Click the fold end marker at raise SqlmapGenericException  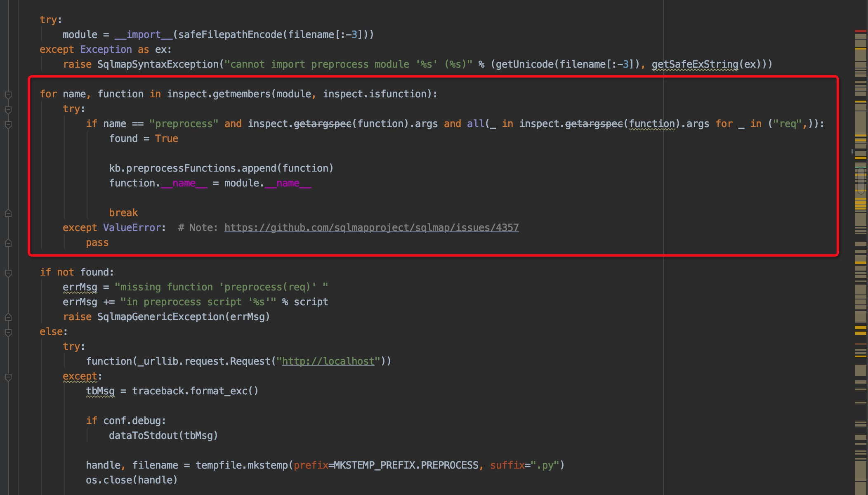[x=8, y=317]
